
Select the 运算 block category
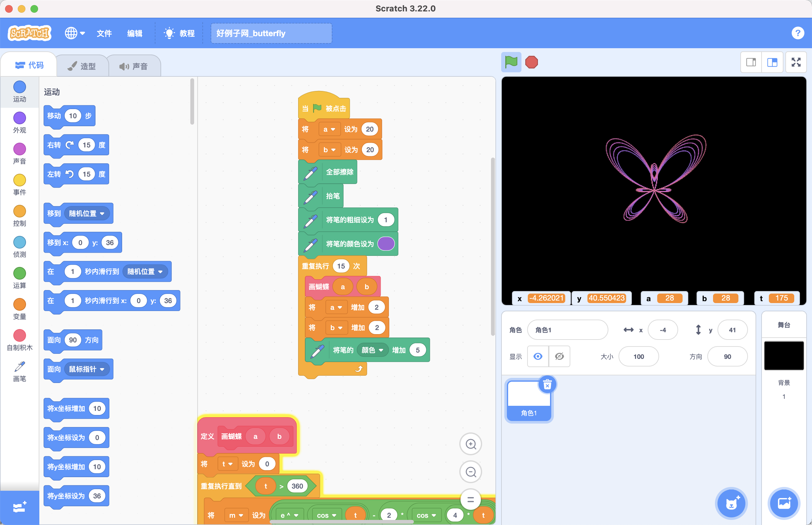coord(19,277)
